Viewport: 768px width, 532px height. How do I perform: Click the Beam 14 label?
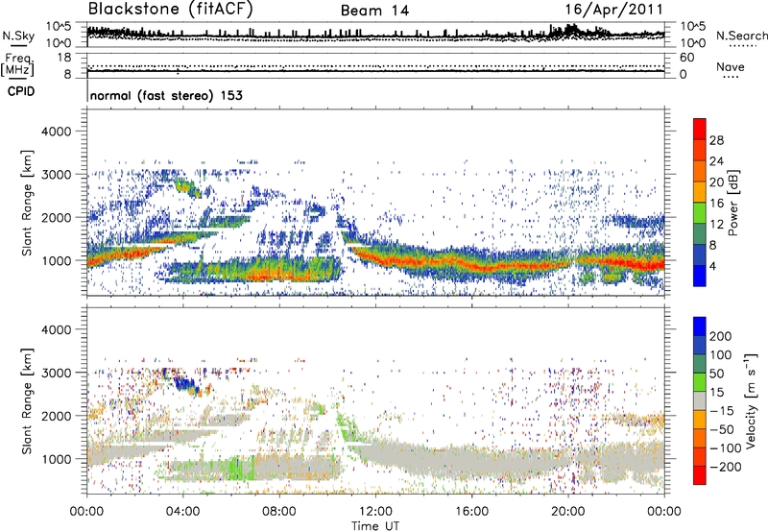click(374, 11)
